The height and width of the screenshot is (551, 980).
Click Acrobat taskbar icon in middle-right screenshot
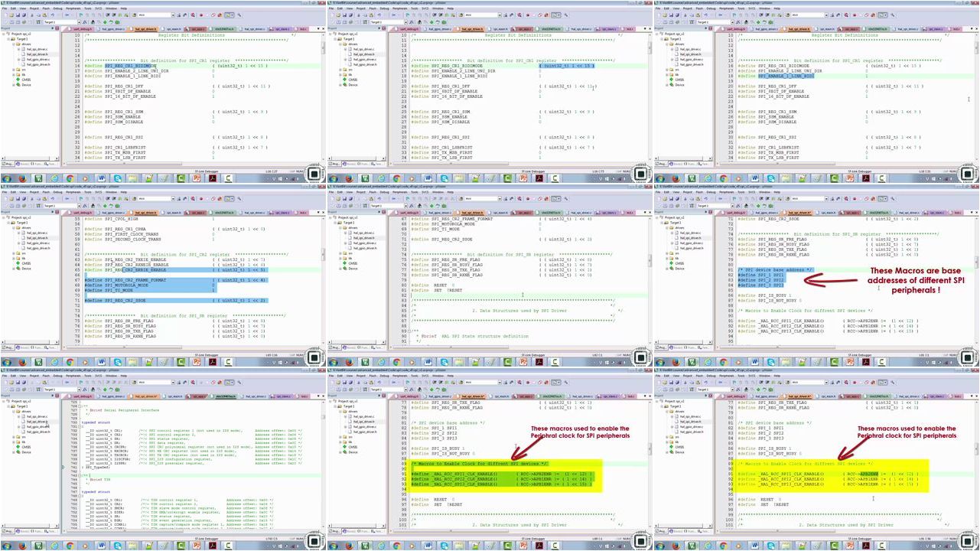pos(866,362)
